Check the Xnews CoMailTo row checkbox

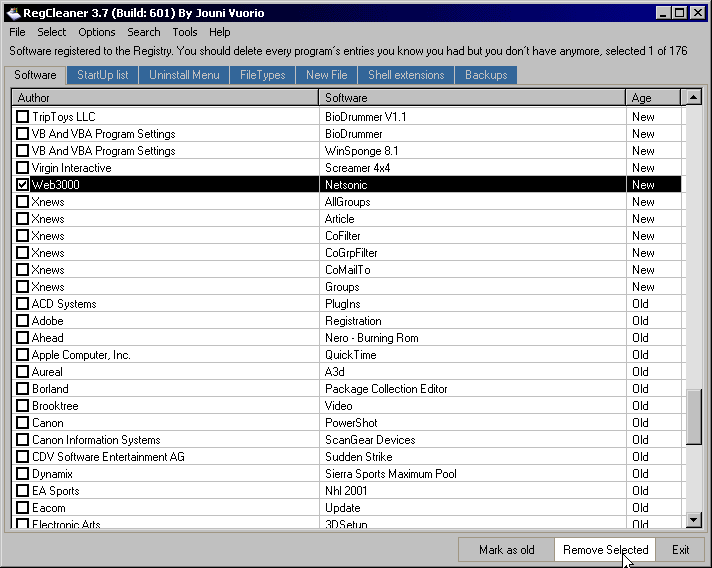pyautogui.click(x=22, y=270)
